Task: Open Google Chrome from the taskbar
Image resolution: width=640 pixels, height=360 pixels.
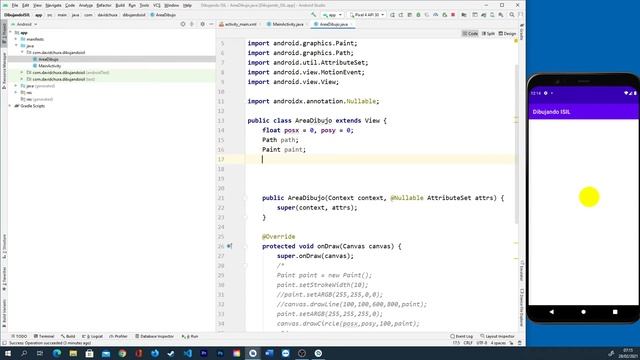Action: pyautogui.click(x=122, y=353)
